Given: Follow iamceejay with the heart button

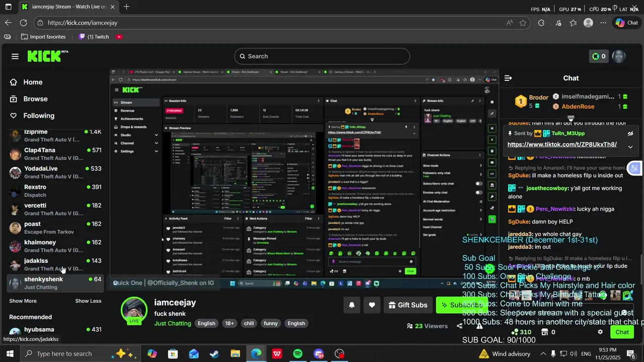Looking at the screenshot, I should click(372, 305).
